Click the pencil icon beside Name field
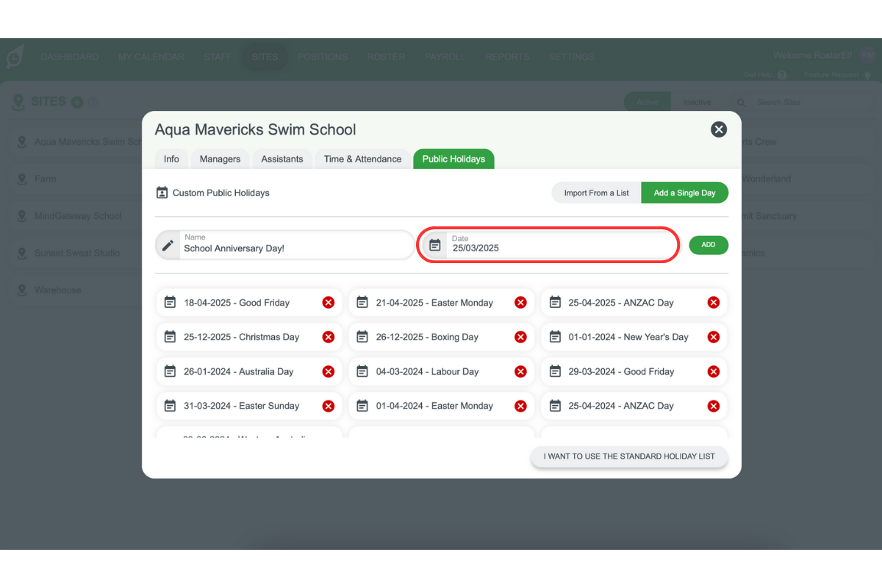The width and height of the screenshot is (882, 588). pyautogui.click(x=168, y=245)
